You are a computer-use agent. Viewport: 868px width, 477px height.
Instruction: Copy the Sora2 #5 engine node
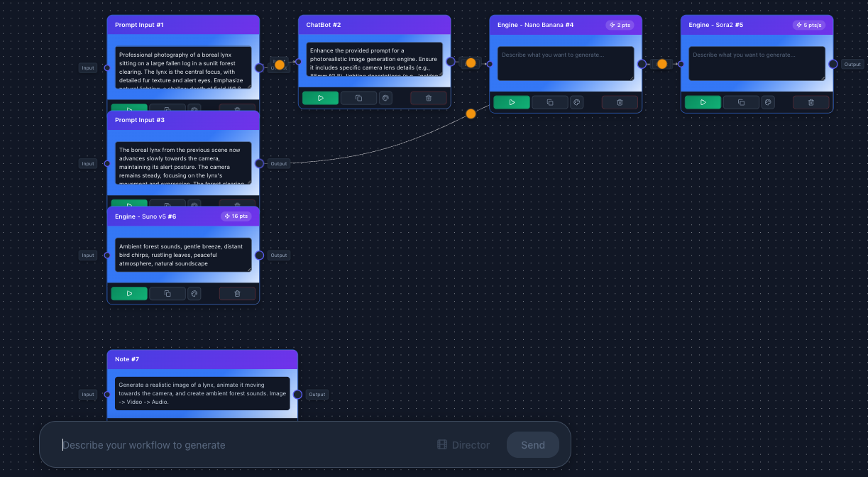tap(741, 102)
